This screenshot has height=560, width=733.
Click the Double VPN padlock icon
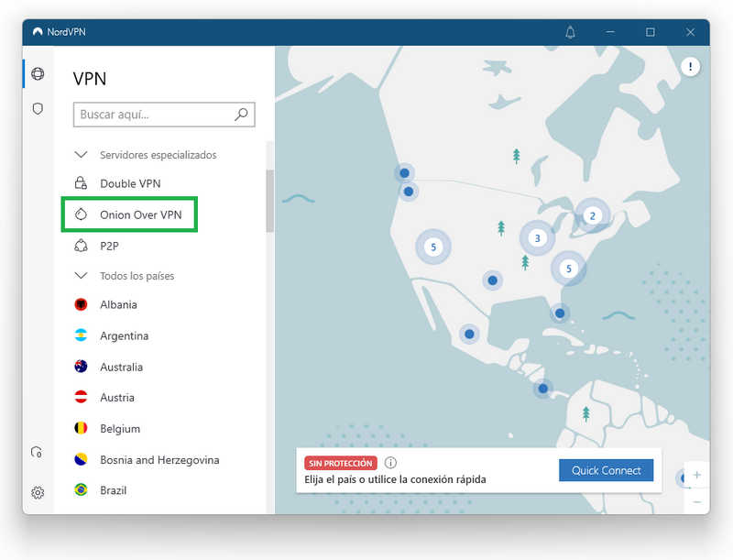point(81,182)
